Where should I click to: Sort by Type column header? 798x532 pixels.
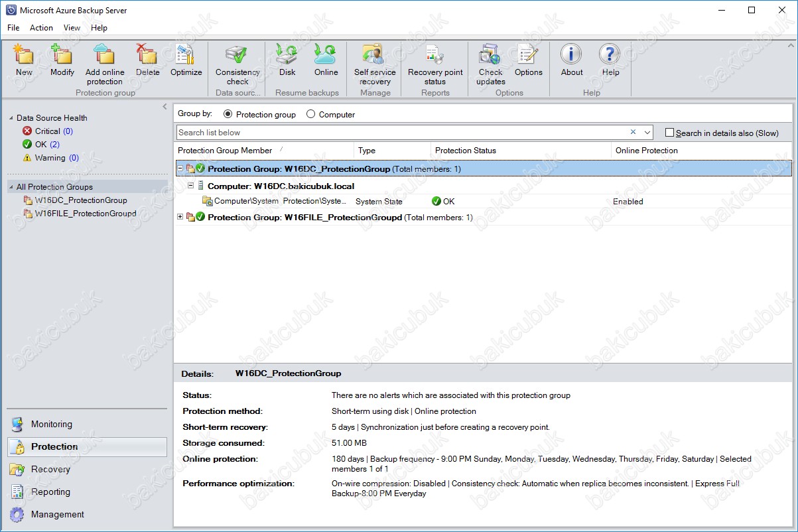392,151
